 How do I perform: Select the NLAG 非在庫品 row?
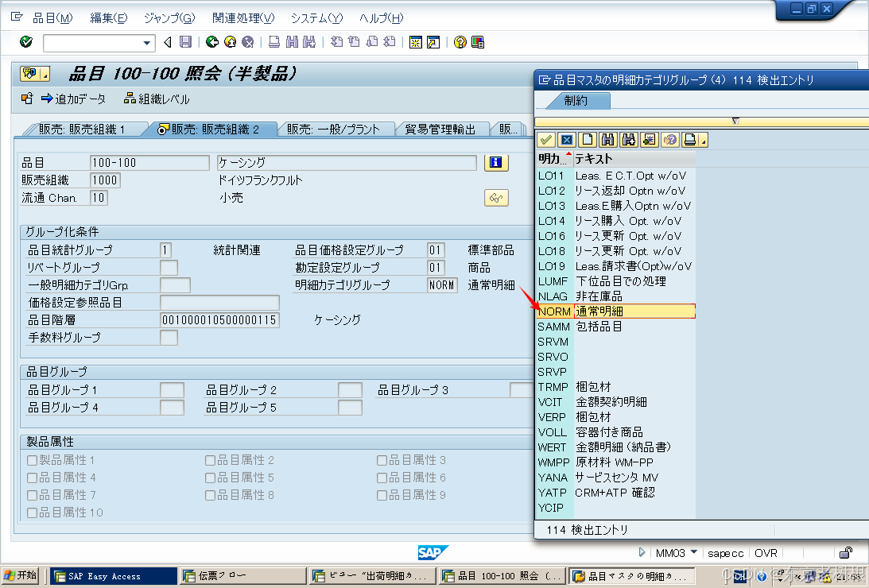[615, 296]
